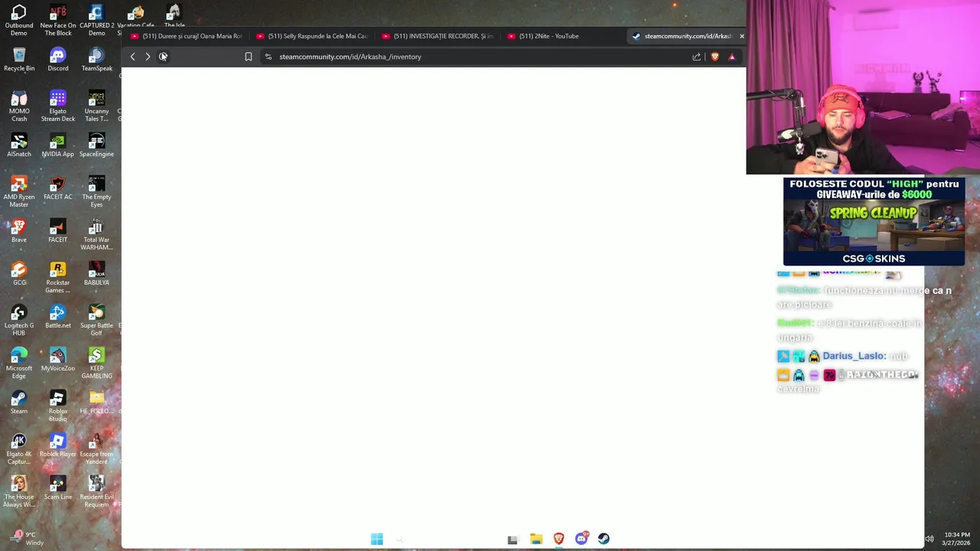This screenshot has width=980, height=551.
Task: Open Escape from Yandere shortcut
Action: (x=96, y=448)
